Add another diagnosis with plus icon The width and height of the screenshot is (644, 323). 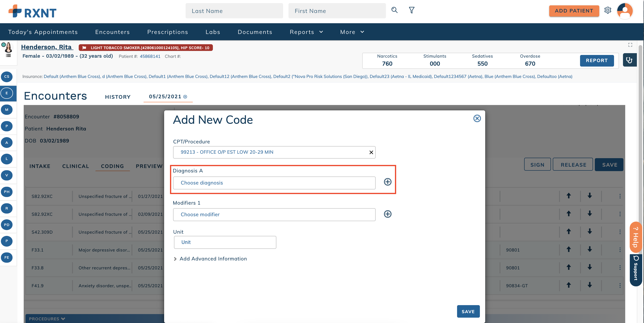tap(388, 182)
